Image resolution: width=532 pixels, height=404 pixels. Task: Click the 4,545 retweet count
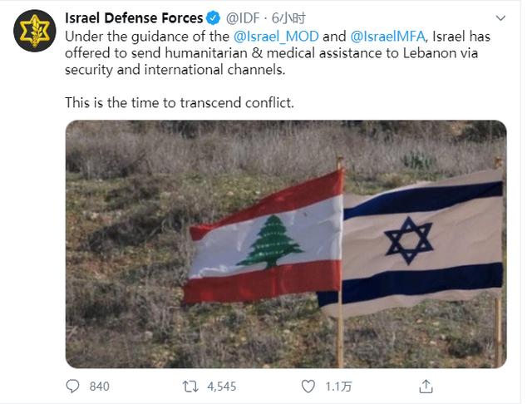(x=222, y=386)
